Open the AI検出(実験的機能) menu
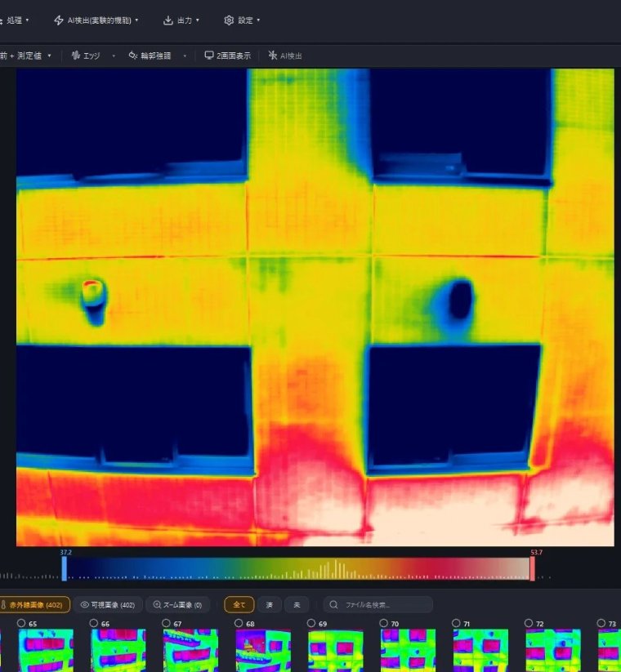The height and width of the screenshot is (672, 621). pos(96,20)
